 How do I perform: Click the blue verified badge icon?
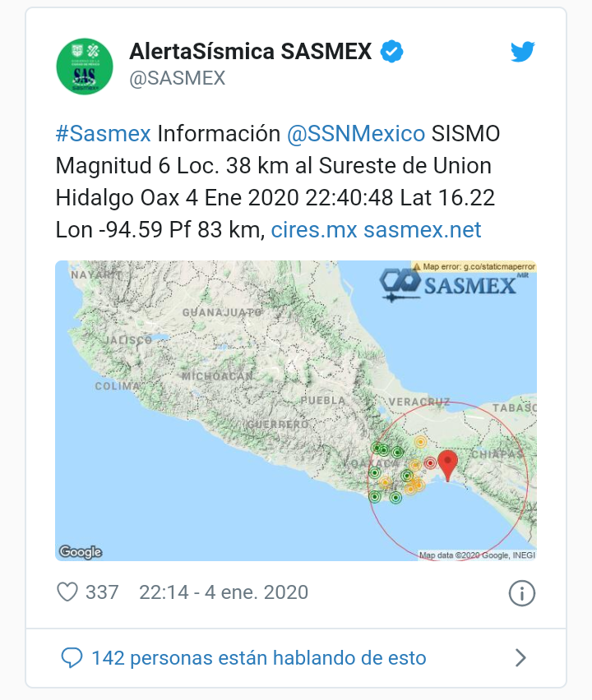(x=391, y=53)
